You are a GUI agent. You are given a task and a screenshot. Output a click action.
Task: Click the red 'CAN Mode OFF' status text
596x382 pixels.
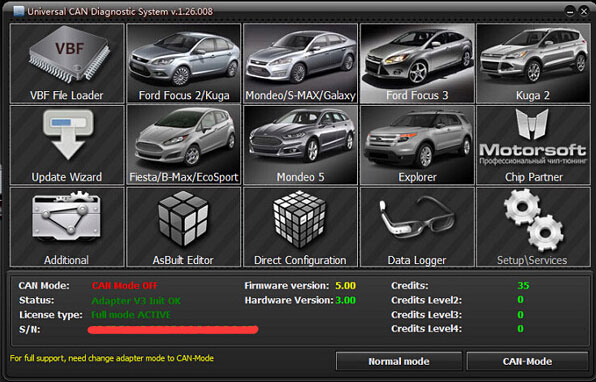[x=124, y=285]
